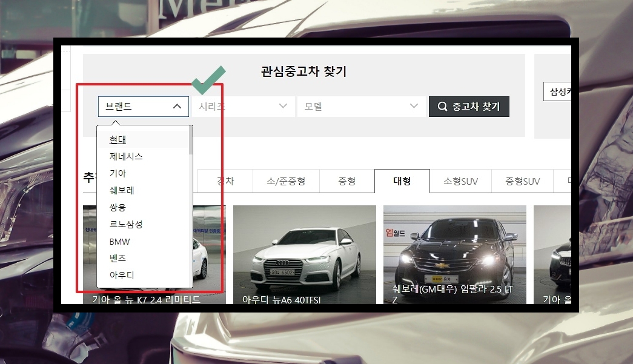Switch to the 중형 tab
The width and height of the screenshot is (633, 364).
(x=346, y=181)
